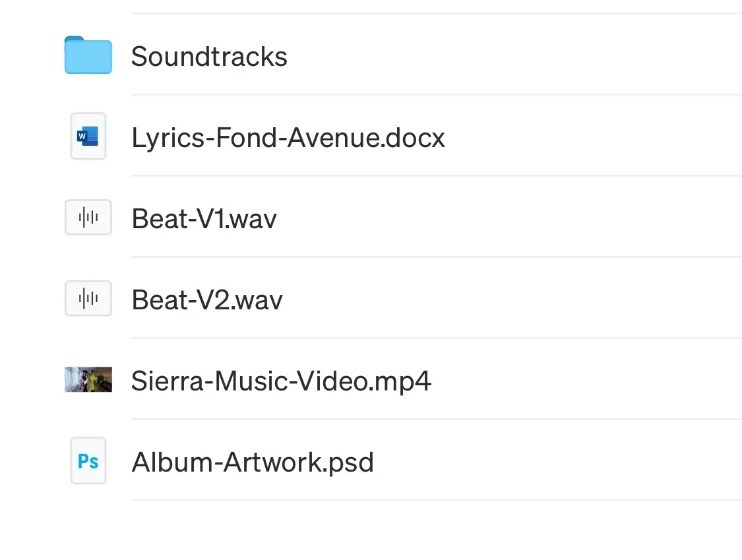Screen dimensions: 742x560
Task: Open Sierra-Music-Video.mp4 by its file name
Action: [281, 381]
